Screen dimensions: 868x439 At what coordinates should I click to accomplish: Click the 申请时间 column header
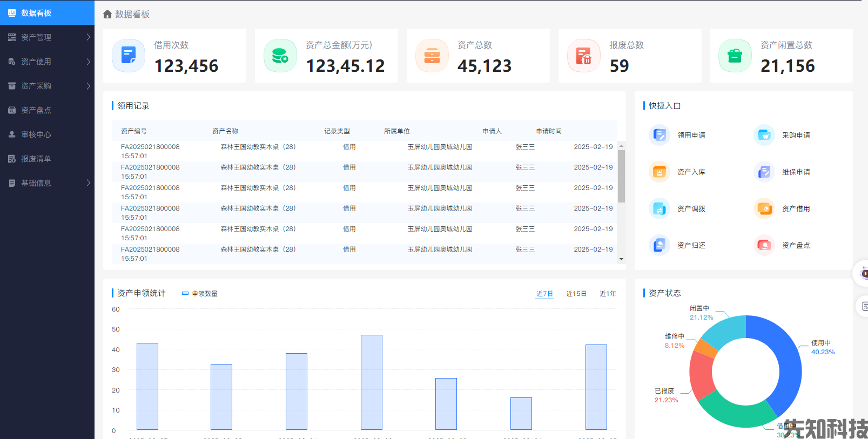click(549, 131)
